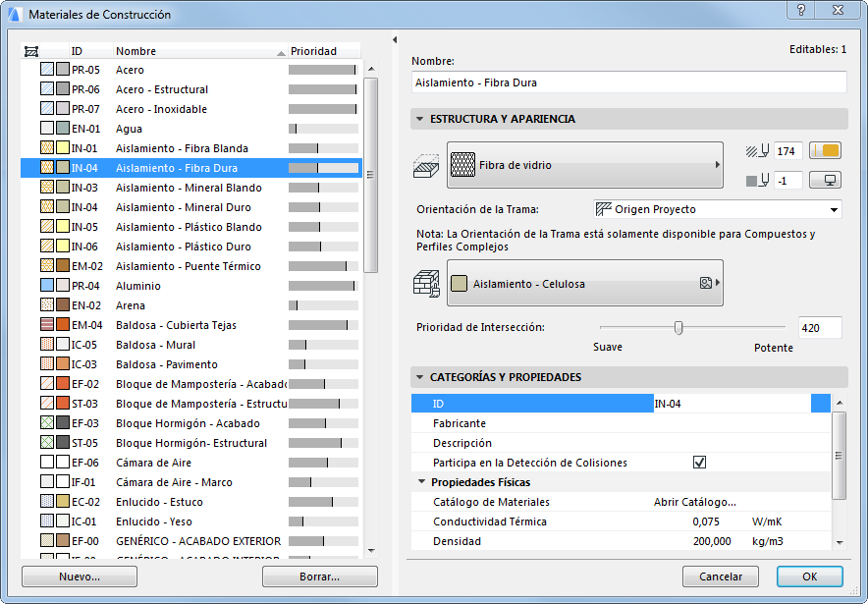
Task: Click hatch icon of Aislamiento - Fibra Blanda
Action: pos(47,148)
